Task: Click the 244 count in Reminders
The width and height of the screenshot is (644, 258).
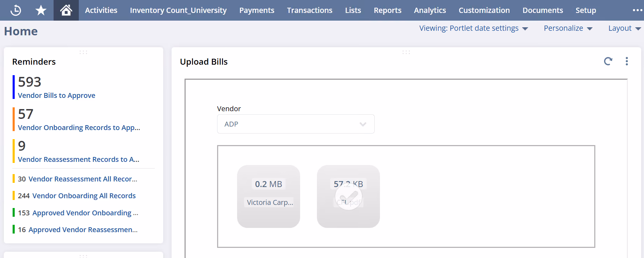Action: [x=24, y=196]
